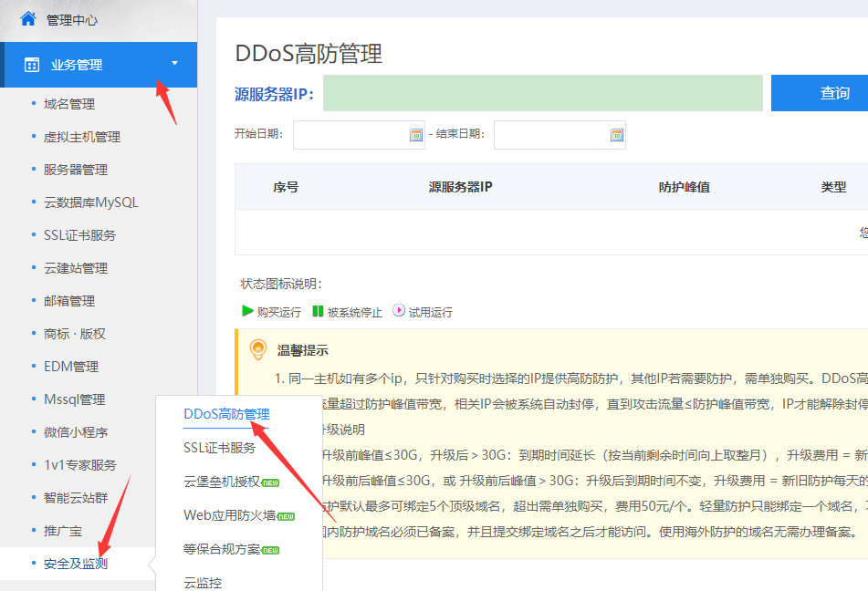868x591 pixels.
Task: Open the 开始日期 calendar picker icon
Action: (x=416, y=135)
